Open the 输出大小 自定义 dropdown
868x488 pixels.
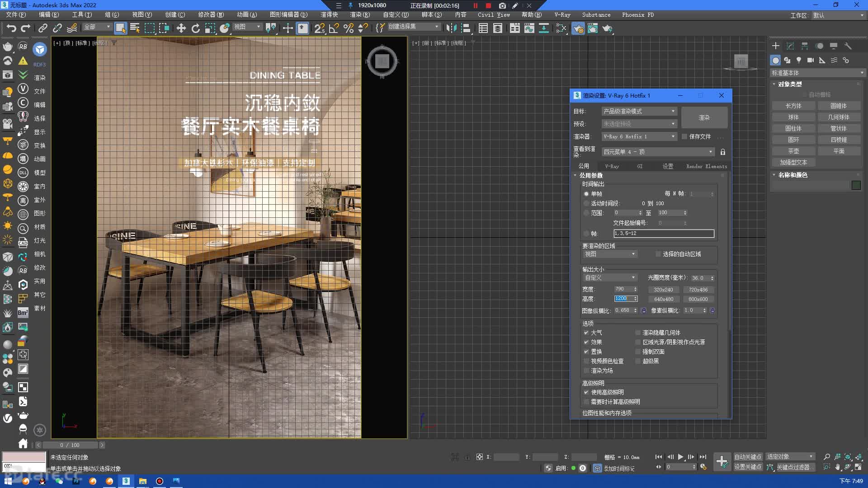(x=610, y=278)
